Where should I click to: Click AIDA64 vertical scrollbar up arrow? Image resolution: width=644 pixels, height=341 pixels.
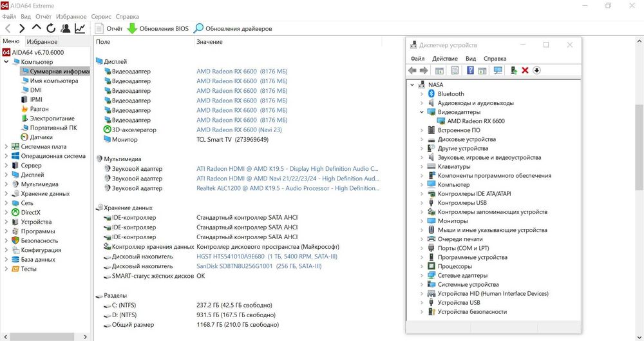pos(639,41)
